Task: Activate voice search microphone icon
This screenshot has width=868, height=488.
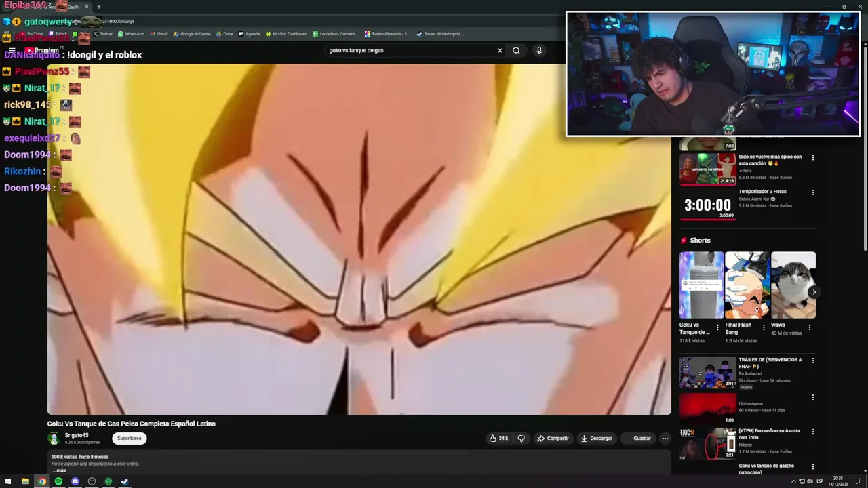Action: pyautogui.click(x=539, y=50)
